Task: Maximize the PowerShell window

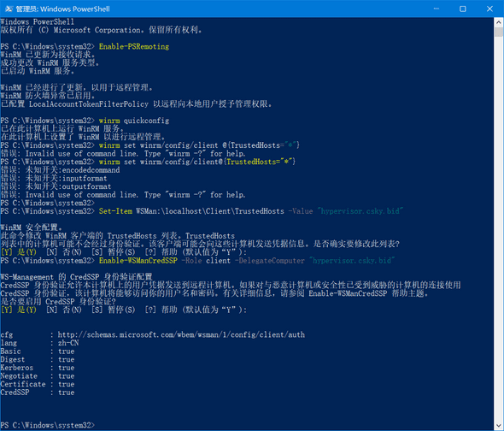Action: coord(463,9)
